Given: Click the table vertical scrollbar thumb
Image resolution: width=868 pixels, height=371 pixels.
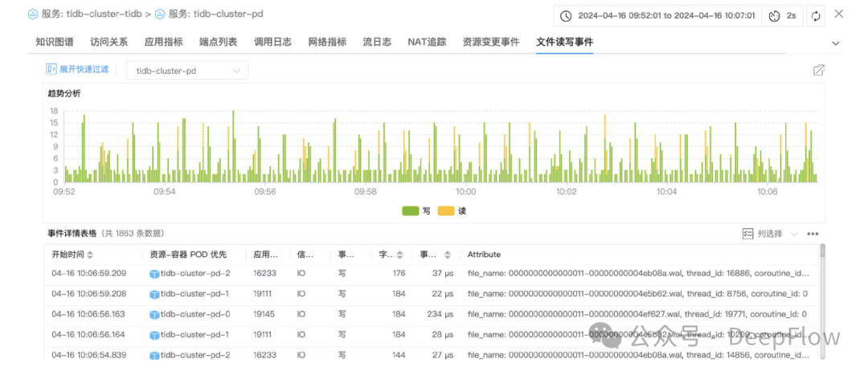Looking at the screenshot, I should click(x=823, y=251).
